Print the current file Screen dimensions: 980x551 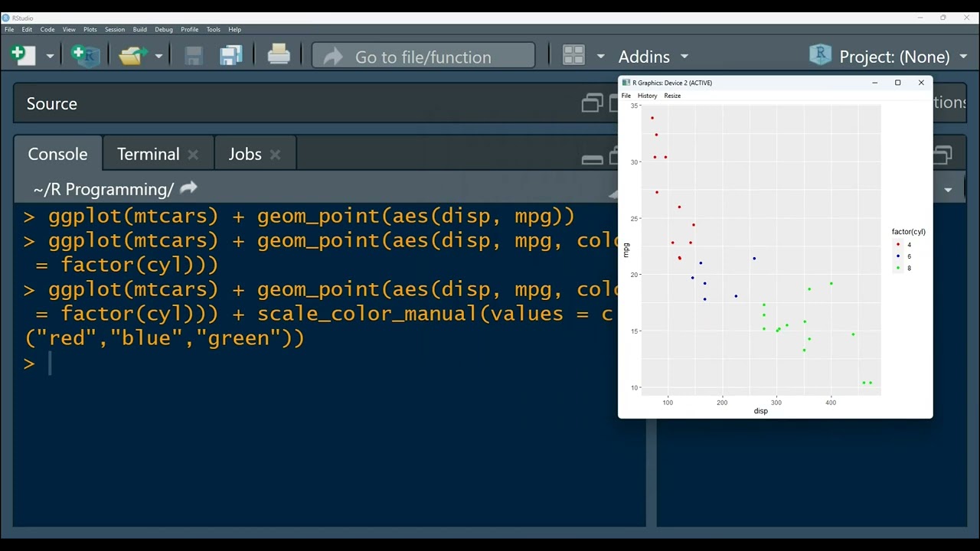pyautogui.click(x=279, y=55)
